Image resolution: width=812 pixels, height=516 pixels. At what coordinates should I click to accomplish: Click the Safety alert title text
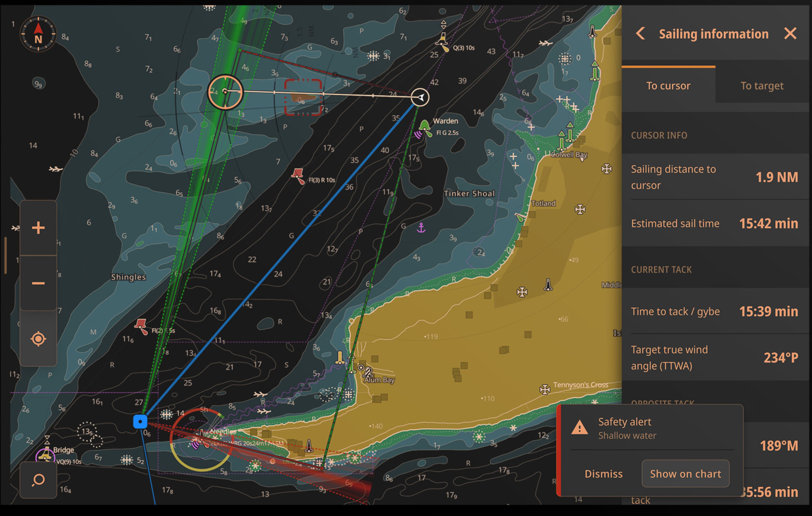point(624,422)
